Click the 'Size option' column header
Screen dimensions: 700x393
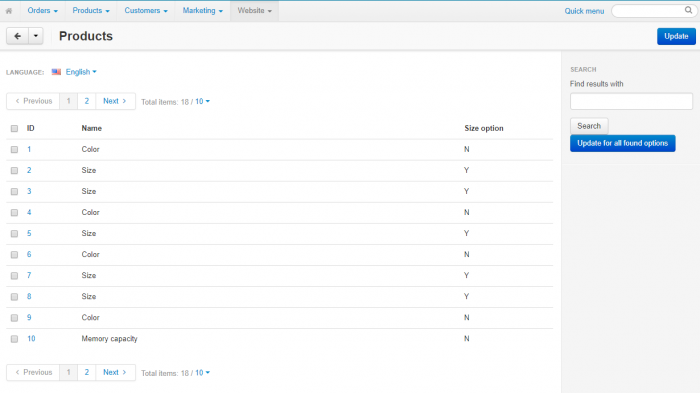click(483, 128)
